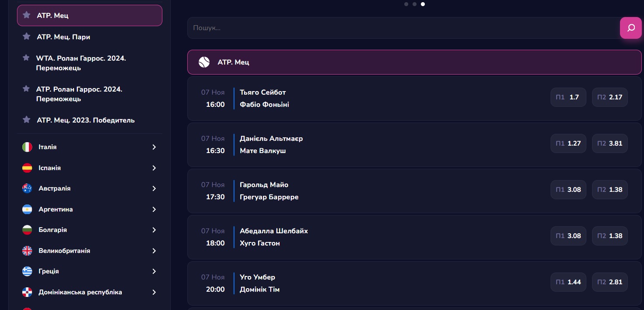
Task: Click the Dominican Republic flag icon
Action: point(27,292)
